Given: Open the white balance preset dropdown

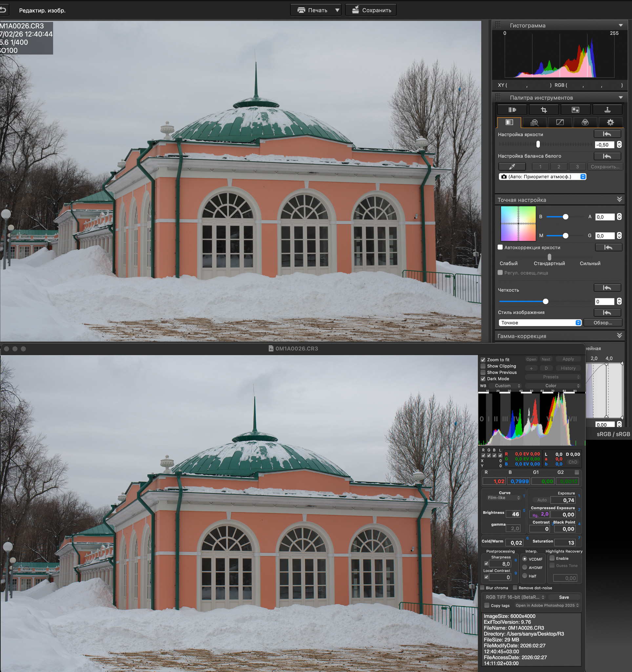Looking at the screenshot, I should click(x=542, y=177).
